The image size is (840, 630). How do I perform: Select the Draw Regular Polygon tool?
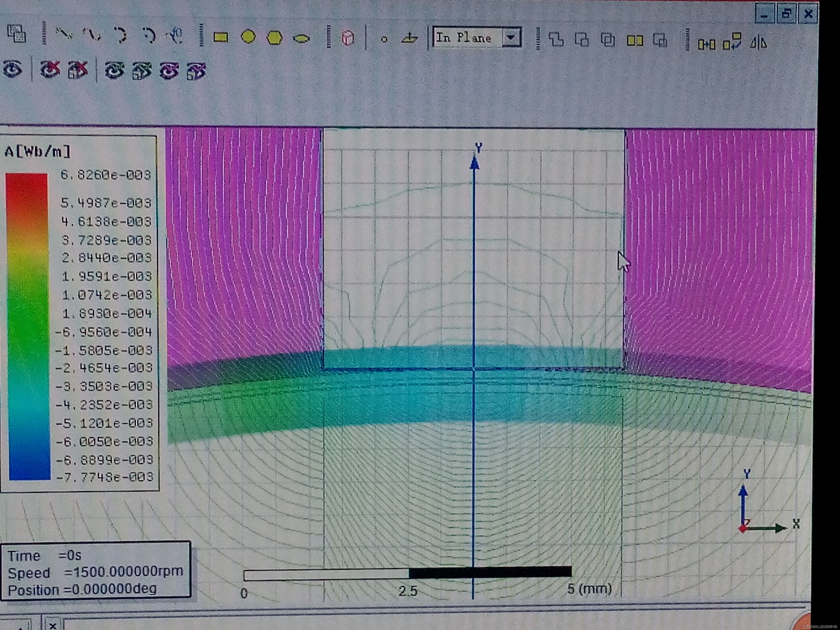(x=274, y=38)
